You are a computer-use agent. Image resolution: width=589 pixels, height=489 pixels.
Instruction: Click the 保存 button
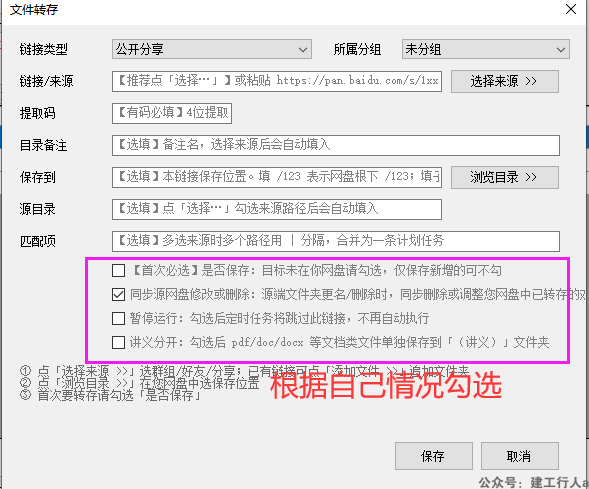point(433,456)
